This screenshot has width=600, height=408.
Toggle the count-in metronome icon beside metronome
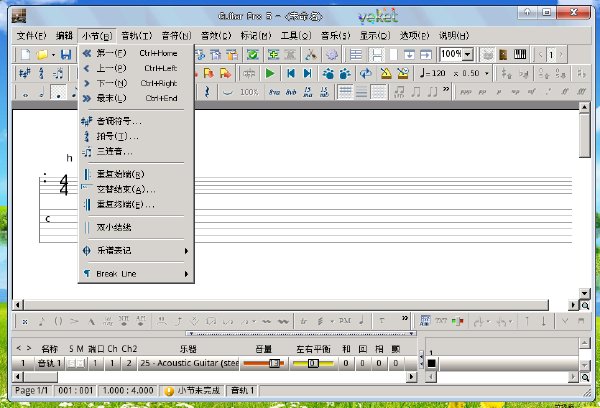click(x=403, y=73)
